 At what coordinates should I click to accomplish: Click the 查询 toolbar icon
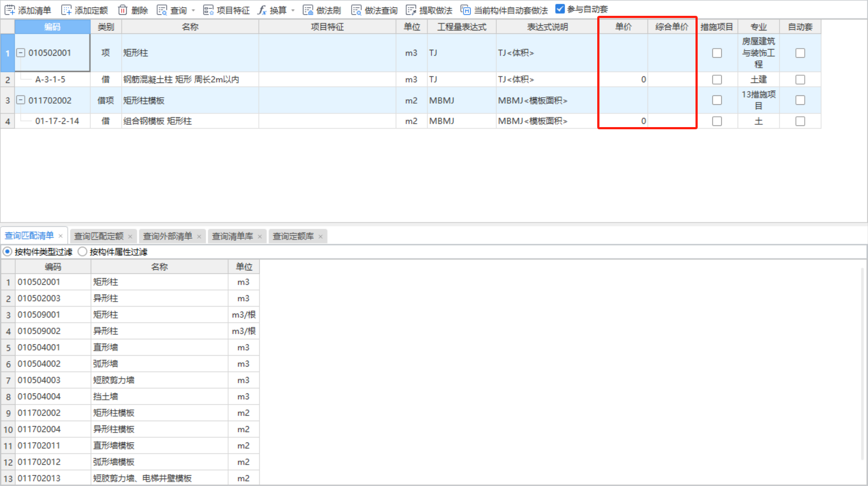pos(162,10)
